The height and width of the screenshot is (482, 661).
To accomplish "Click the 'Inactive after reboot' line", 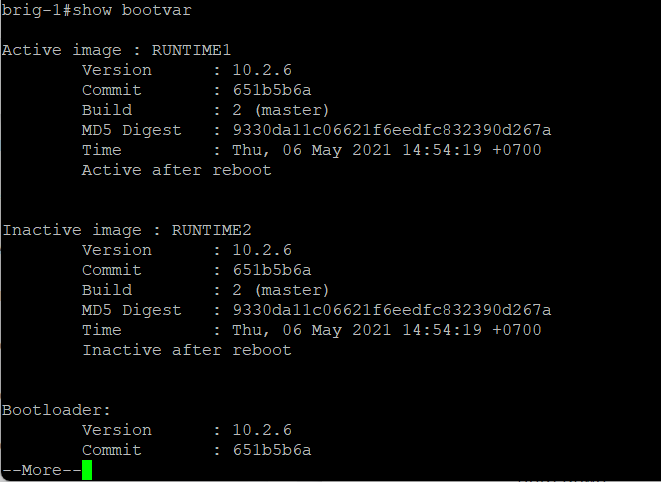I will coord(187,350).
